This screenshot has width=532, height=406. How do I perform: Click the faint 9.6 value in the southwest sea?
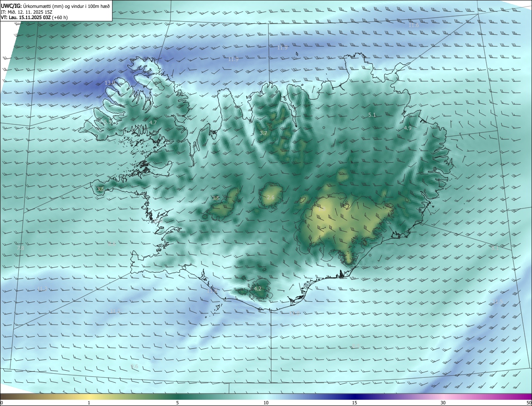pyautogui.click(x=134, y=366)
